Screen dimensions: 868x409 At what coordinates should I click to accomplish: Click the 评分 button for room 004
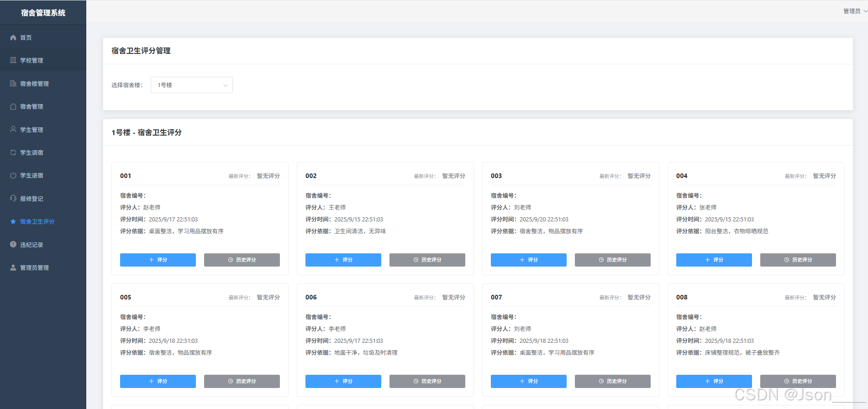coord(714,260)
